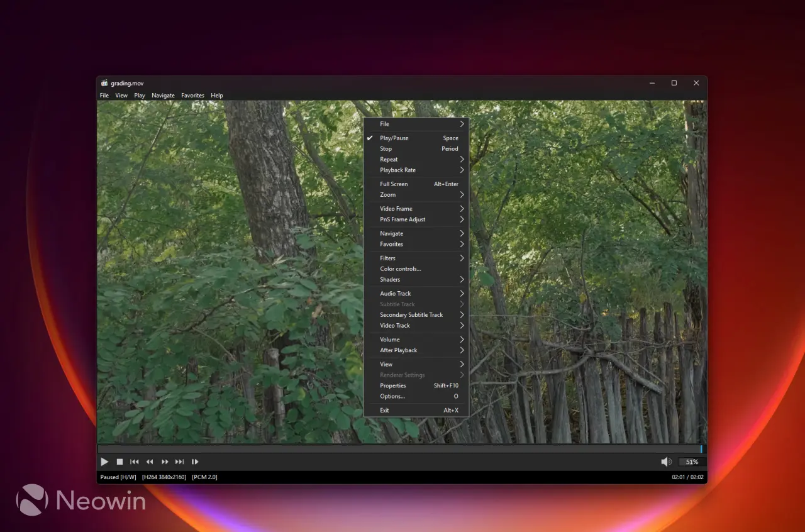Toggle the checked Play/Pause menu entry
This screenshot has height=532, width=805.
(x=416, y=138)
